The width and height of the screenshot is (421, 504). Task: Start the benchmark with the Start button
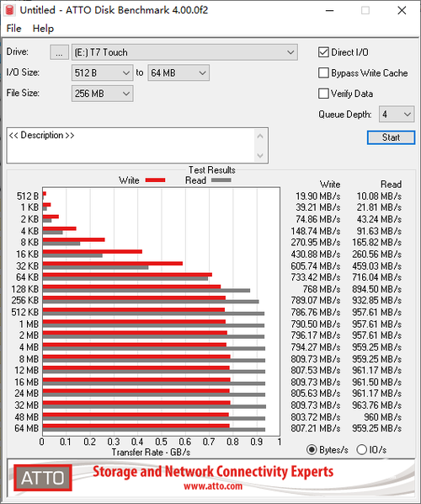point(391,137)
